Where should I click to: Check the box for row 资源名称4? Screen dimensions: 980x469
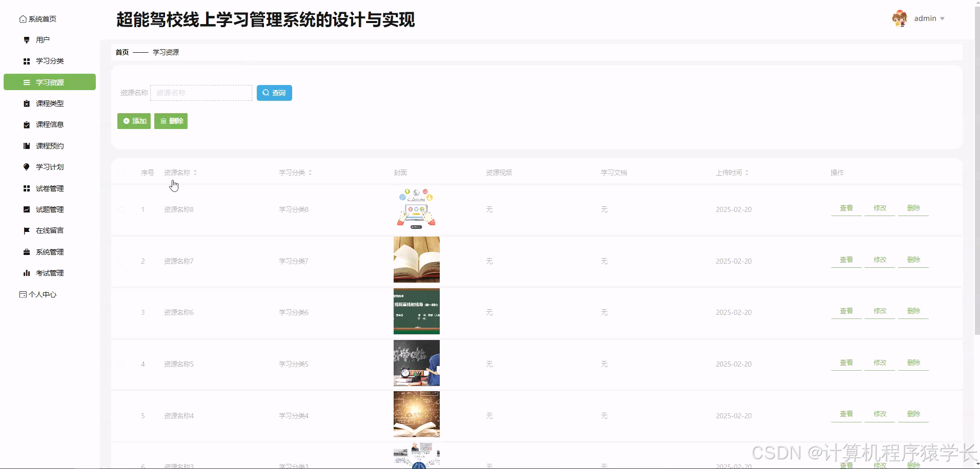121,416
